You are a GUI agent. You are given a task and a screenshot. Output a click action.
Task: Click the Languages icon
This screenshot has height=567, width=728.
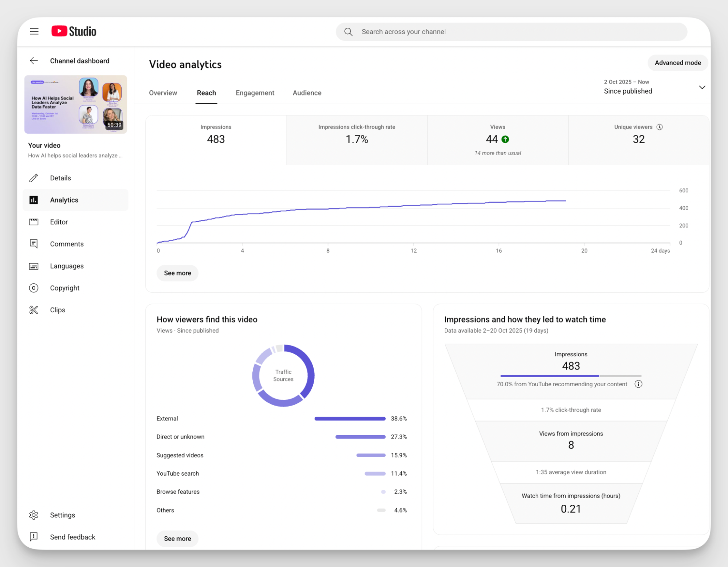coord(34,266)
